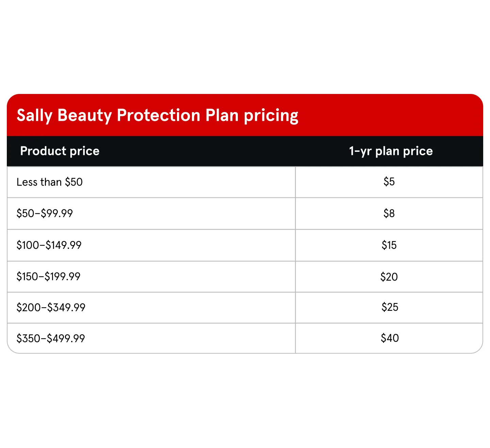Select the $150–$199.99 price range cell
This screenshot has width=490, height=448.
coord(49,276)
